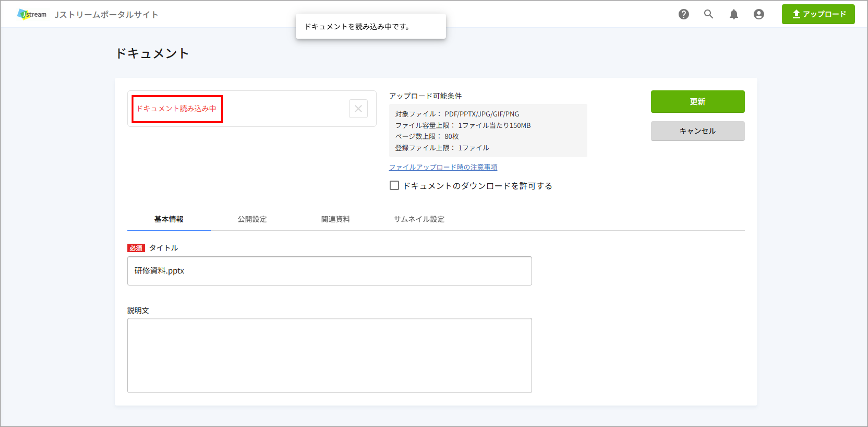
Task: Click the 更新 button
Action: (x=697, y=102)
